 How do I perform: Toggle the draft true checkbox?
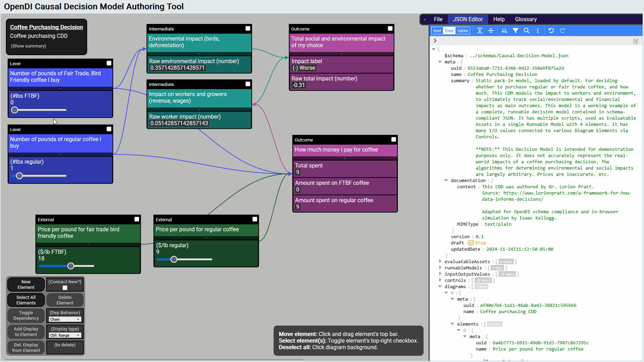(x=471, y=243)
